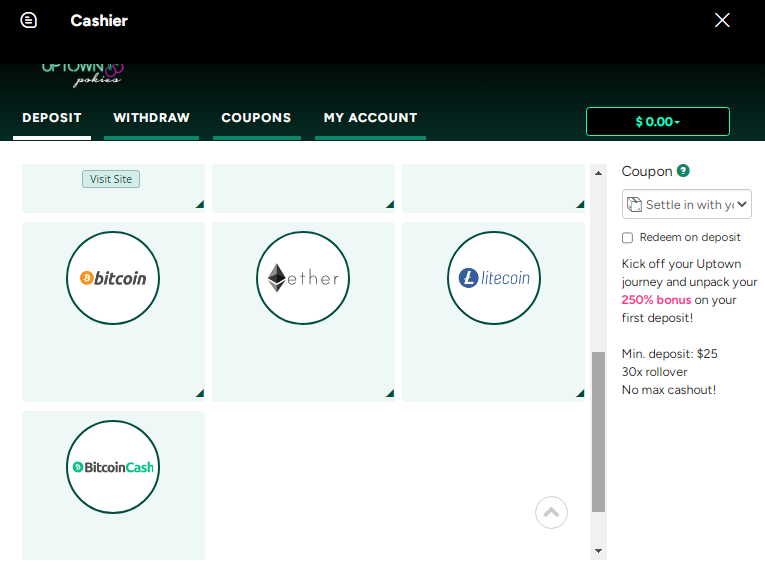Open the hamburger menu icon beside Cashier
Viewport: 765px width, 562px height.
pyautogui.click(x=28, y=20)
